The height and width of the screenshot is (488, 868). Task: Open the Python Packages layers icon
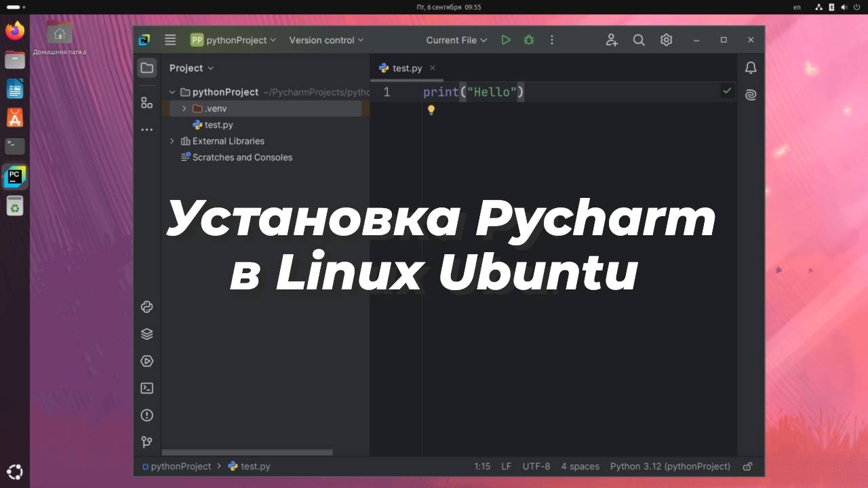tap(146, 334)
